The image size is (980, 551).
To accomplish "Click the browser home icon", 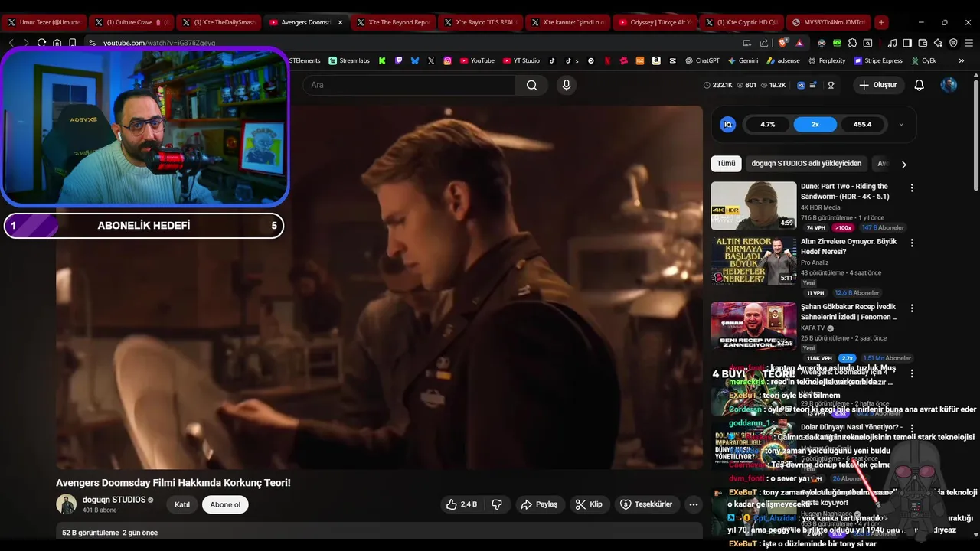I will [57, 43].
